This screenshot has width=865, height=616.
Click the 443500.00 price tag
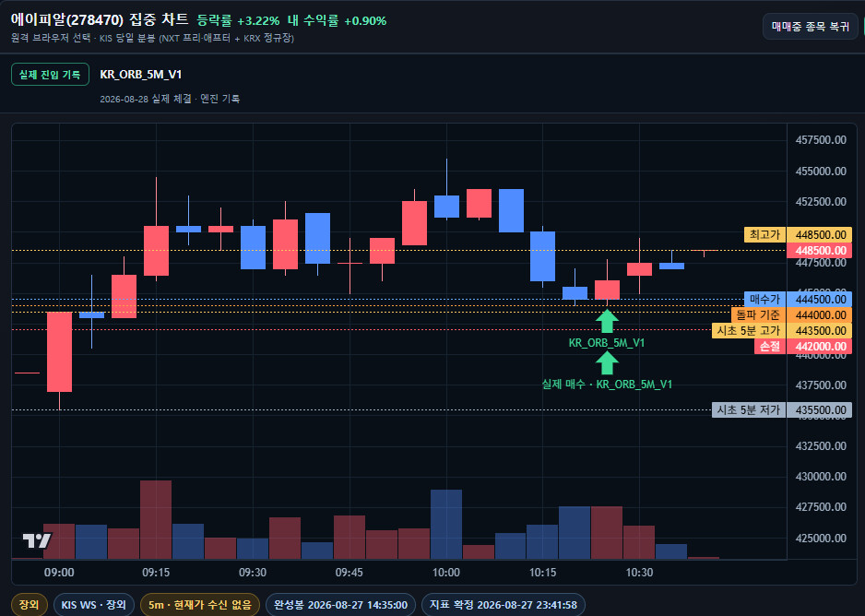click(819, 331)
